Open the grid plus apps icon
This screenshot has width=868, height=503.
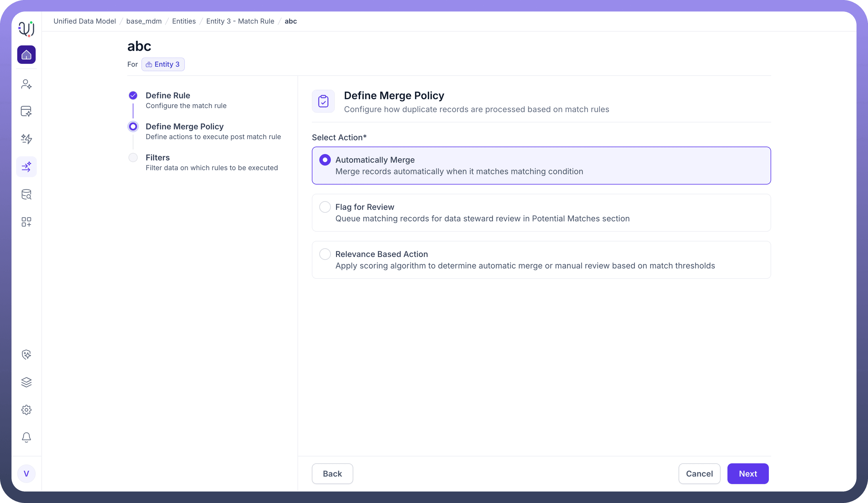click(x=26, y=222)
